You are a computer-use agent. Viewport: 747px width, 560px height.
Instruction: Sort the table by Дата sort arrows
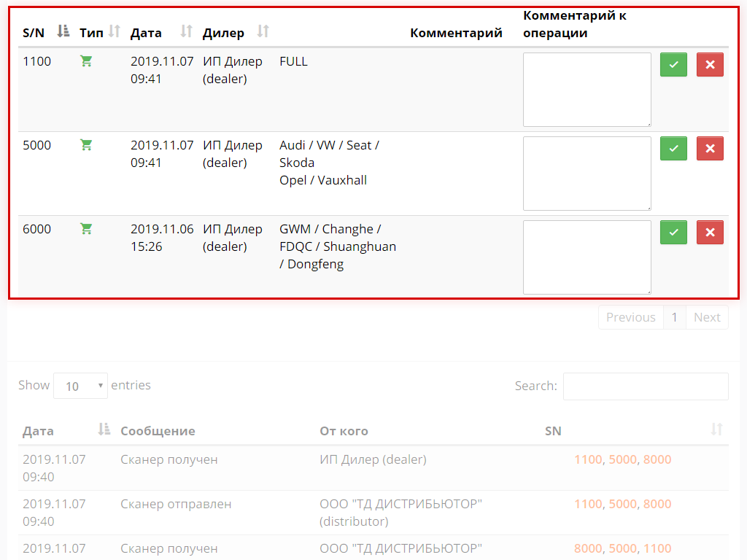pyautogui.click(x=187, y=31)
